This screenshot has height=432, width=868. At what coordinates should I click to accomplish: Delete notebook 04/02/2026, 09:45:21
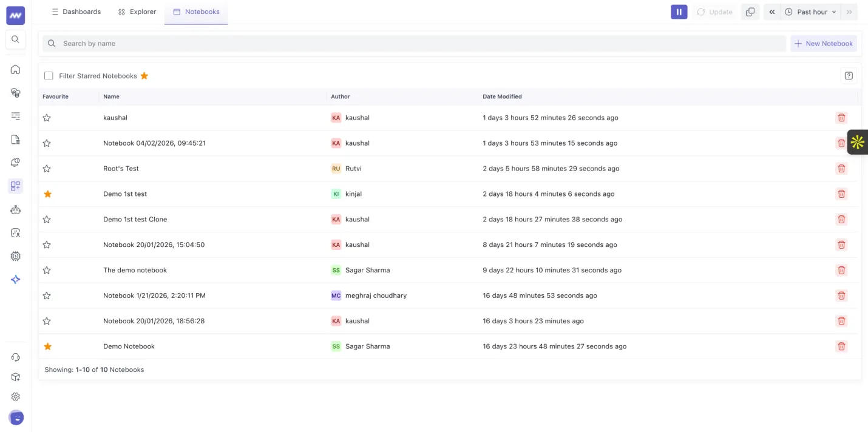pos(841,143)
